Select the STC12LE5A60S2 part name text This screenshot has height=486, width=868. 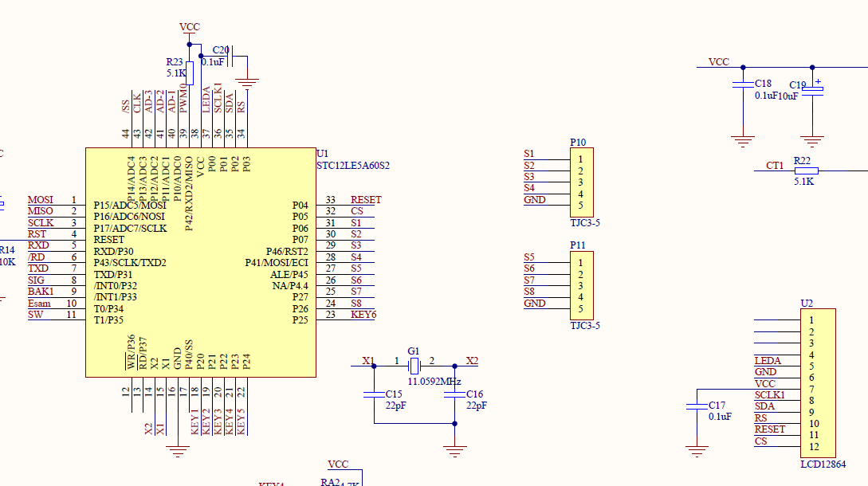(x=353, y=166)
